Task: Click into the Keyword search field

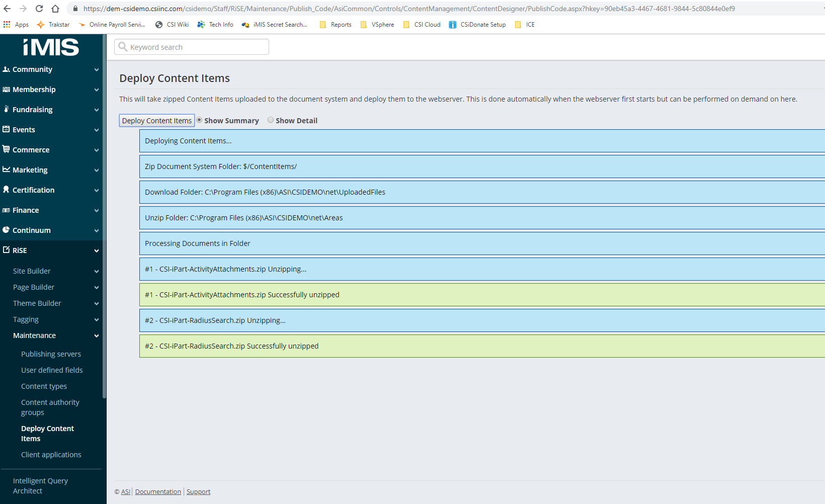Action: point(196,47)
